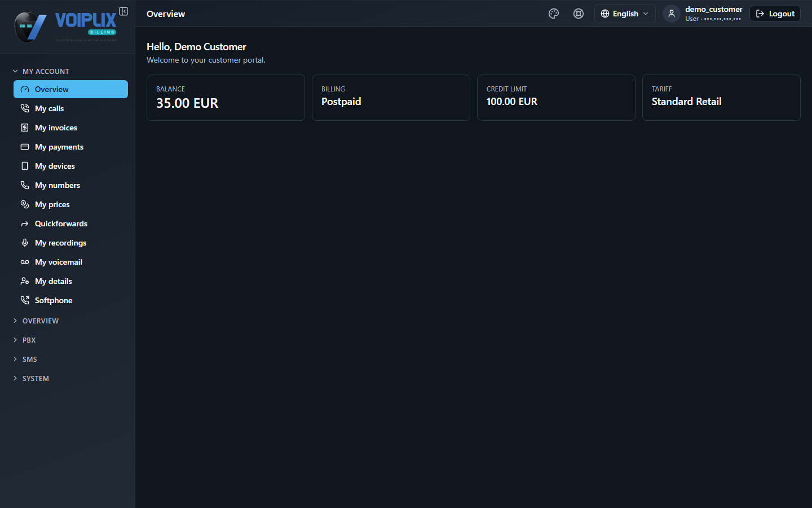The image size is (812, 508).
Task: Open My recordings link
Action: [x=70, y=243]
